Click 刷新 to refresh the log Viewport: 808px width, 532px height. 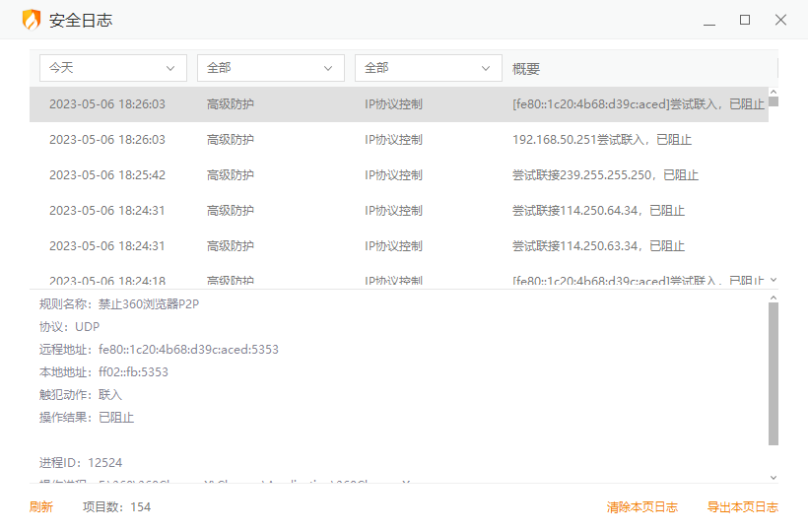[40, 507]
